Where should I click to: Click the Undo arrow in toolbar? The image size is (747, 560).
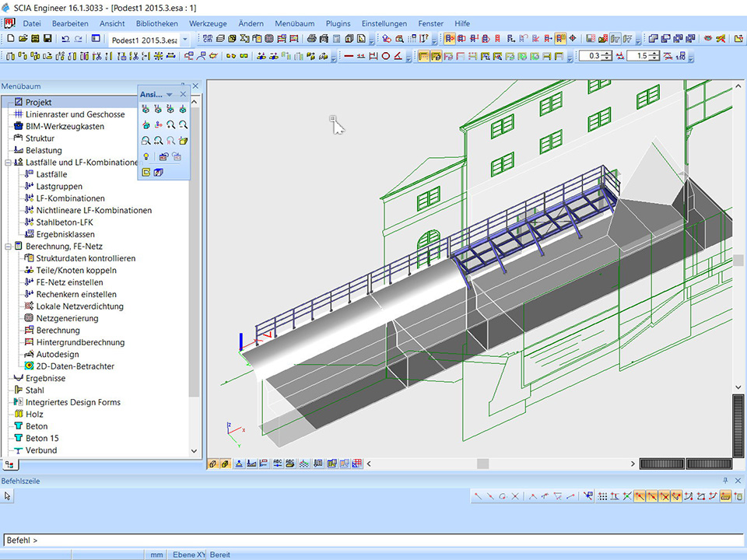coord(65,38)
